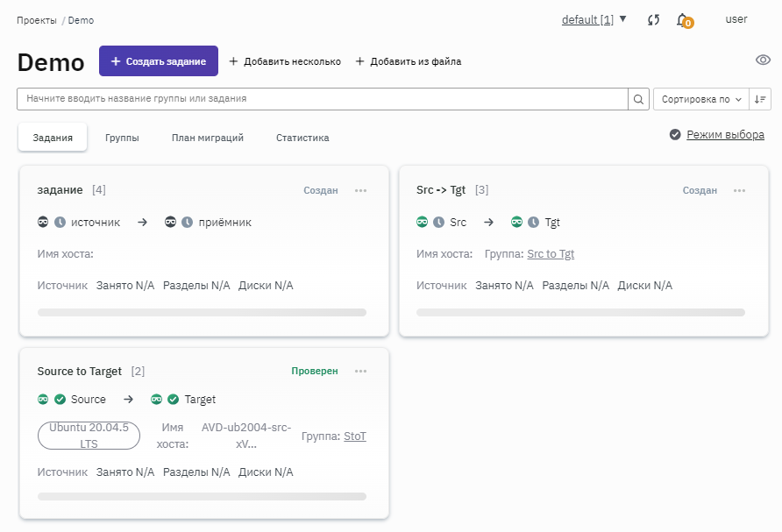
Task: Click the Source agent icon in the 'Source to Target' card
Action: (43, 400)
